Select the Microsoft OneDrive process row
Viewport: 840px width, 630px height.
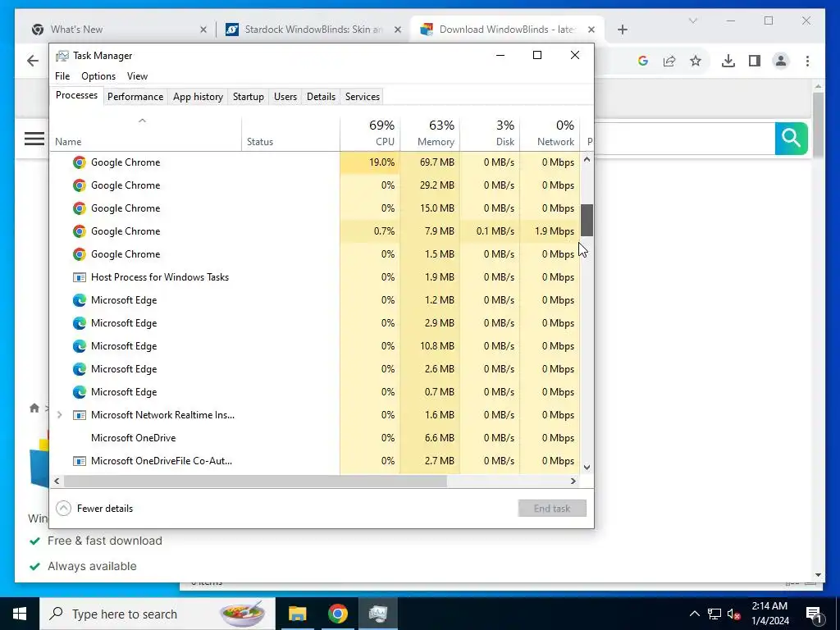click(315, 438)
